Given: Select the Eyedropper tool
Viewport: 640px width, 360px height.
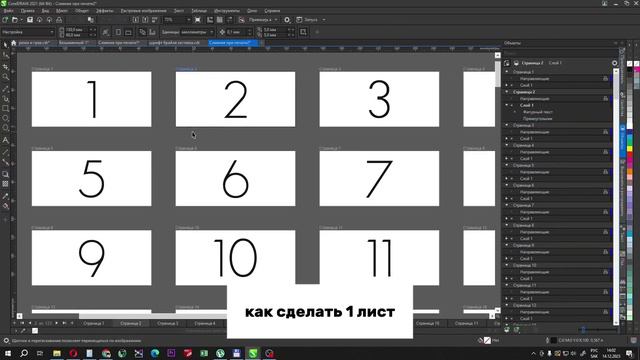Looking at the screenshot, I should [5, 196].
